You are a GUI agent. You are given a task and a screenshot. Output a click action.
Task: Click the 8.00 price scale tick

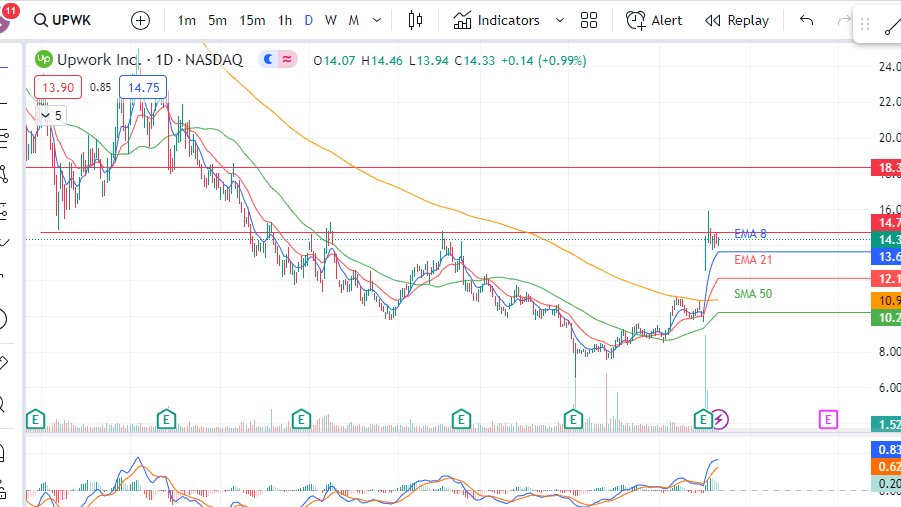pos(890,351)
